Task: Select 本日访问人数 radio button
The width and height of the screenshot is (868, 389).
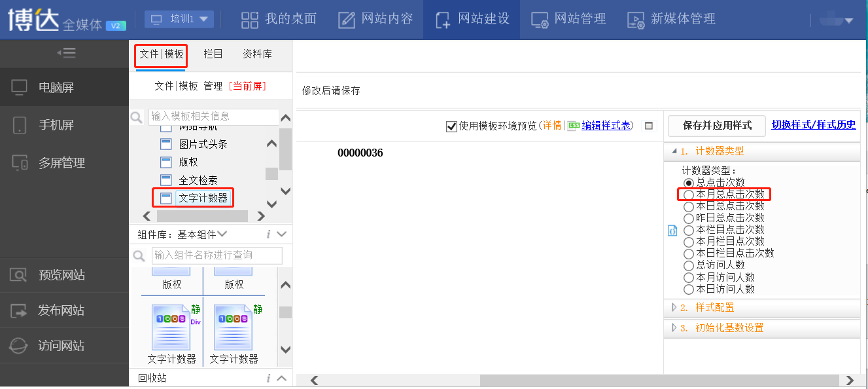Action: (x=688, y=289)
